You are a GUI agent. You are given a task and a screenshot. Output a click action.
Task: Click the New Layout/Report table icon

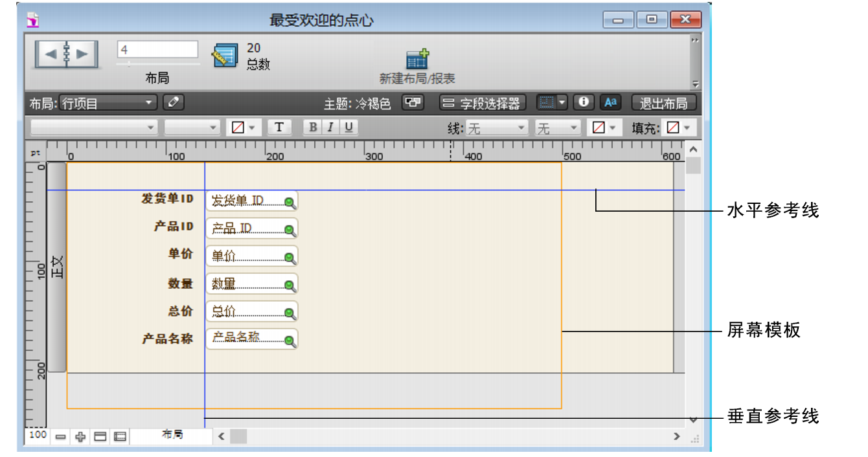(x=417, y=59)
